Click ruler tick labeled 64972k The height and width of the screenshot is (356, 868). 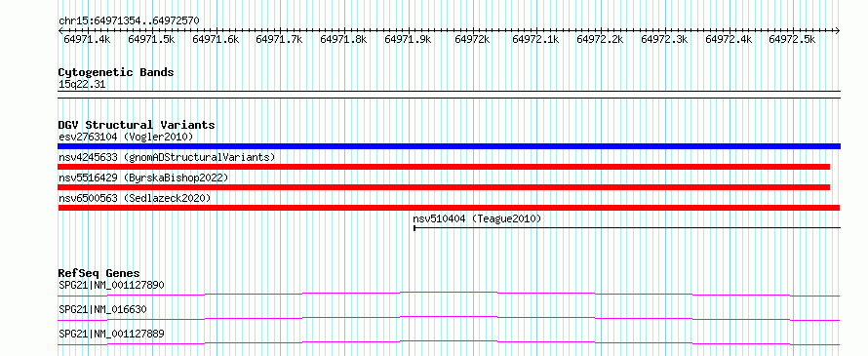tap(472, 39)
